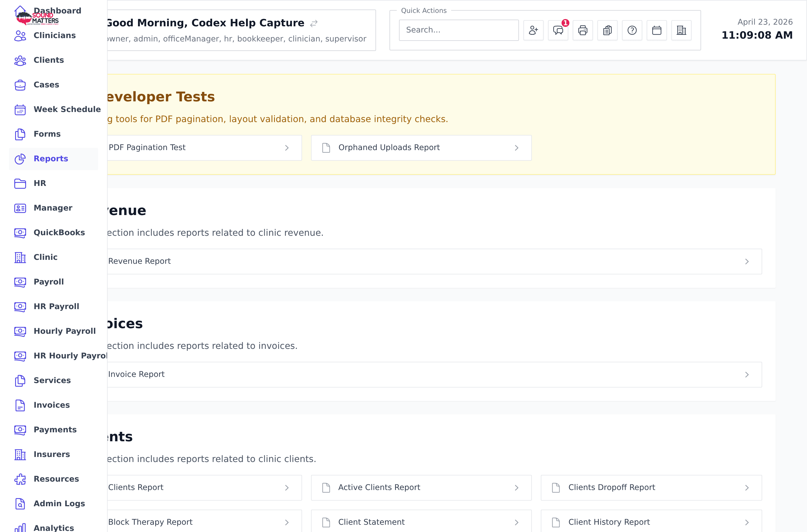Click the chevron on Invoice Report row
The width and height of the screenshot is (807, 532).
click(747, 375)
